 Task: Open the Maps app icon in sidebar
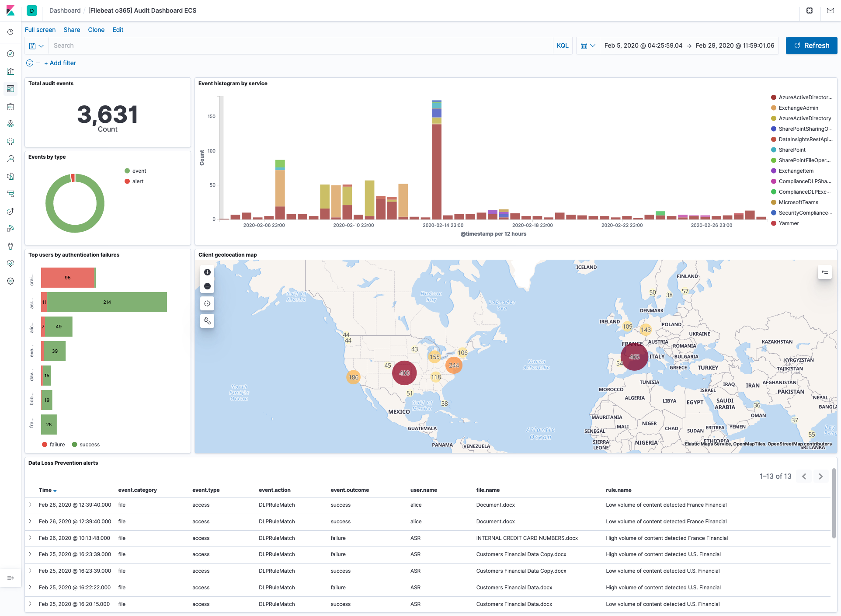pos(10,124)
